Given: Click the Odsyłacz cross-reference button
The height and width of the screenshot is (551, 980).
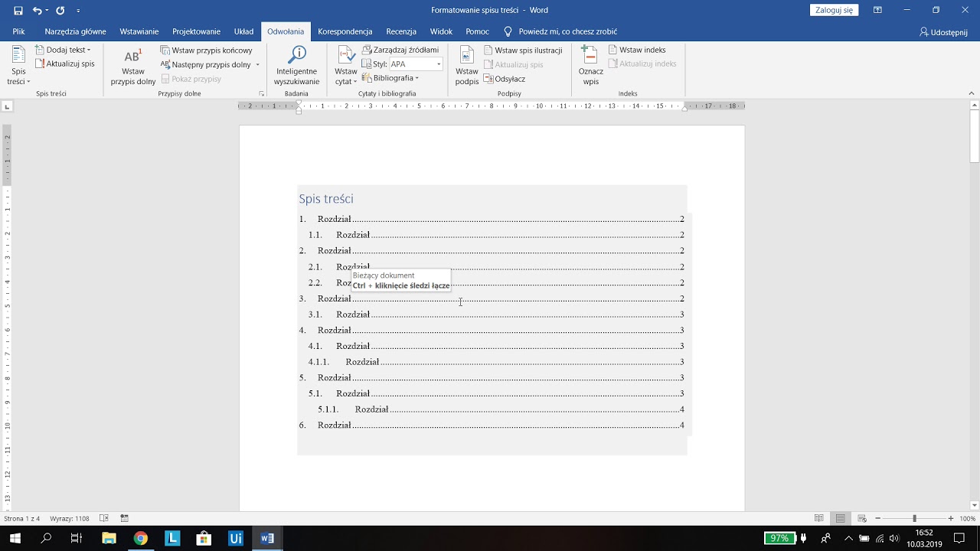Looking at the screenshot, I should coord(505,79).
